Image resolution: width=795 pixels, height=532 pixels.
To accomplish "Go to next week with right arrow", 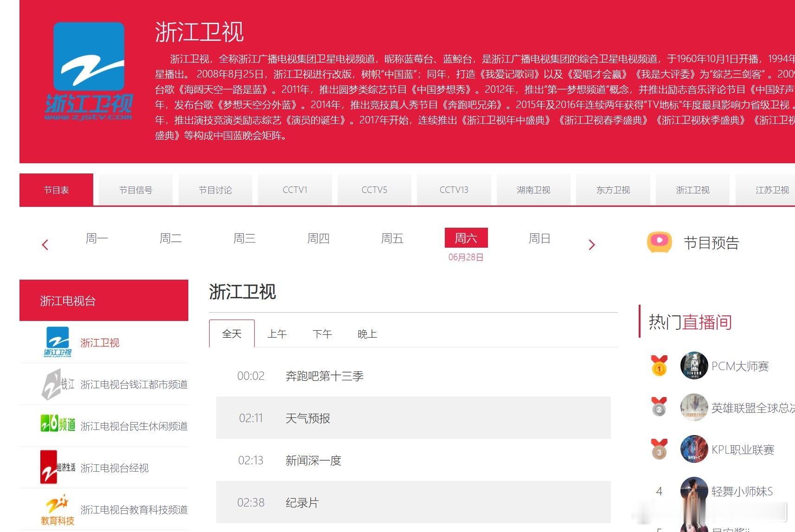I will [x=591, y=245].
